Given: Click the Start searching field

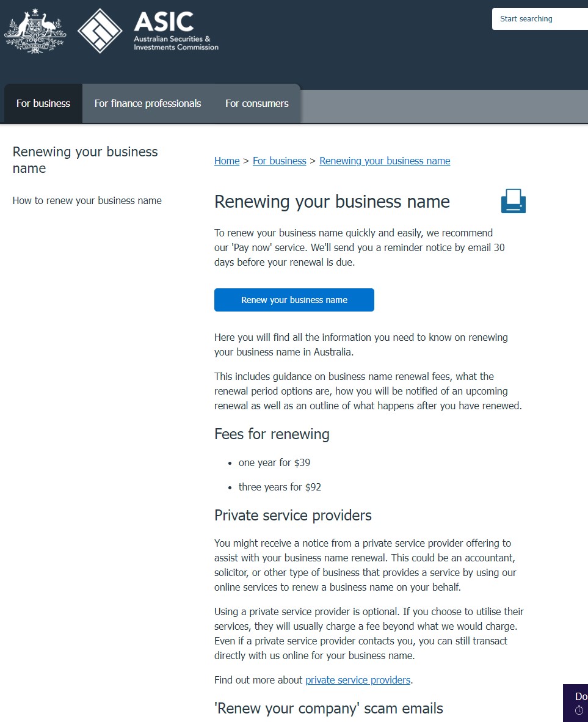Looking at the screenshot, I should click(x=540, y=19).
